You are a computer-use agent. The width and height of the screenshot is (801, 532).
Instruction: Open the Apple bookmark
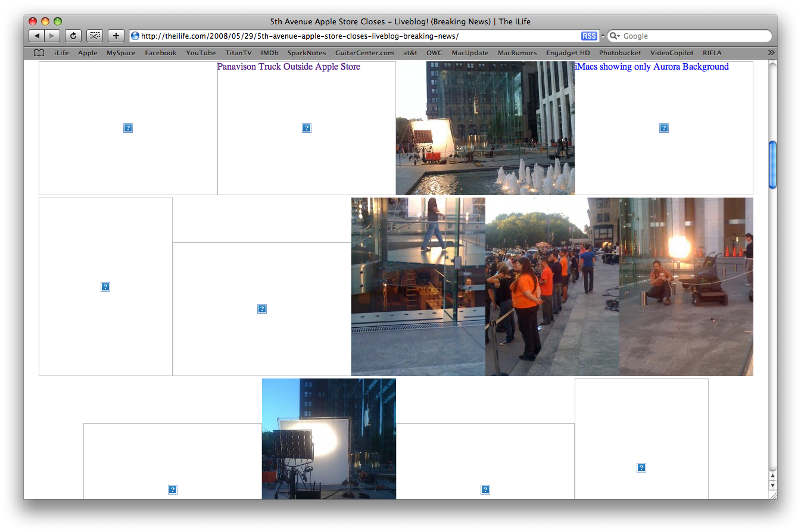pos(88,53)
